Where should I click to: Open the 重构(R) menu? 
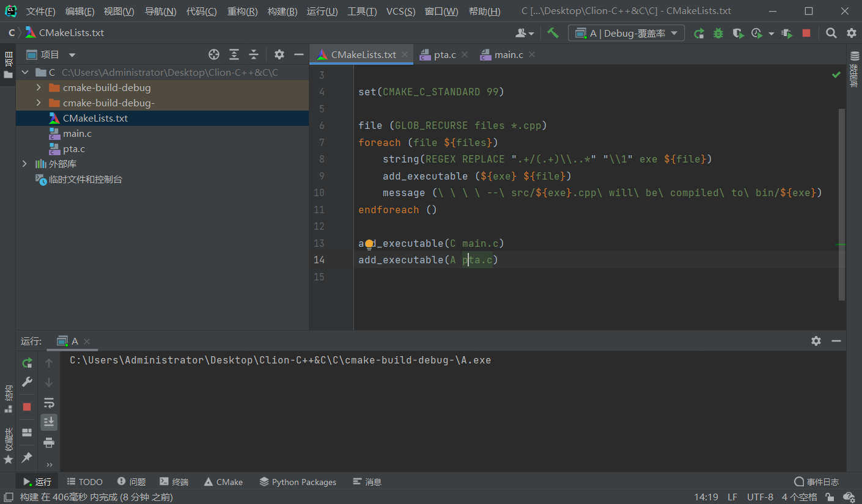click(x=242, y=12)
